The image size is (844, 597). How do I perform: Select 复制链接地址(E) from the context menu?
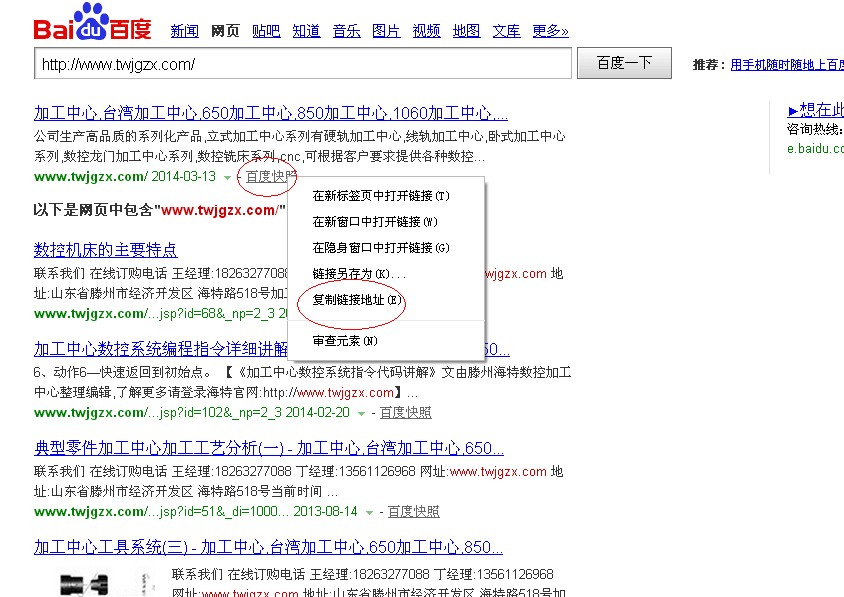click(357, 299)
